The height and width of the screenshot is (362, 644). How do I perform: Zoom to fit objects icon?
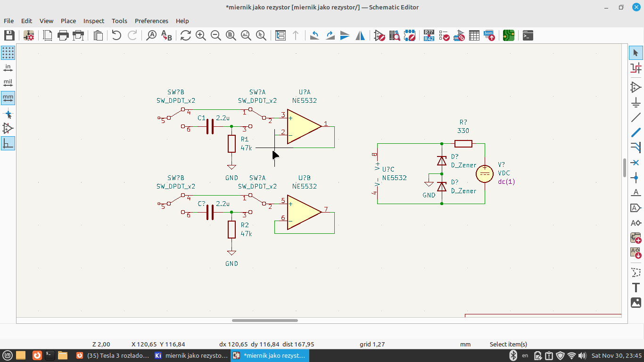tap(246, 35)
